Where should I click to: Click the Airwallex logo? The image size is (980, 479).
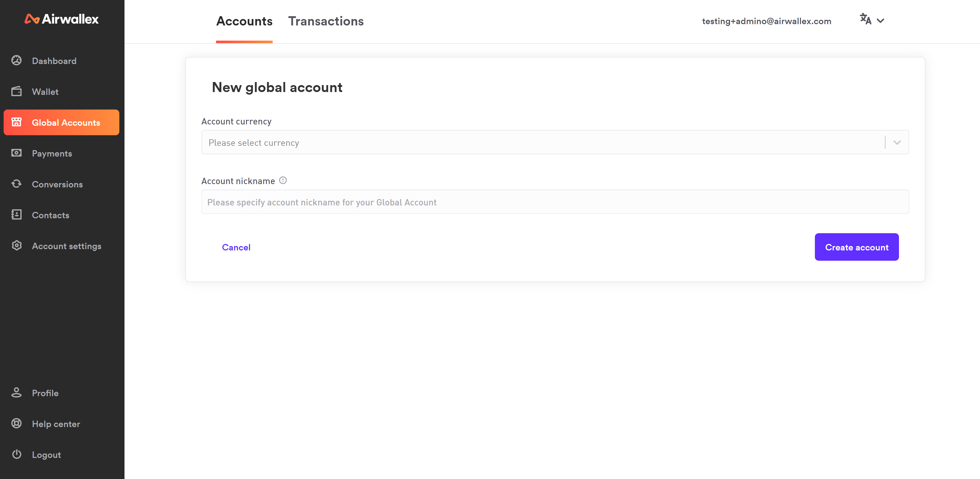click(62, 19)
